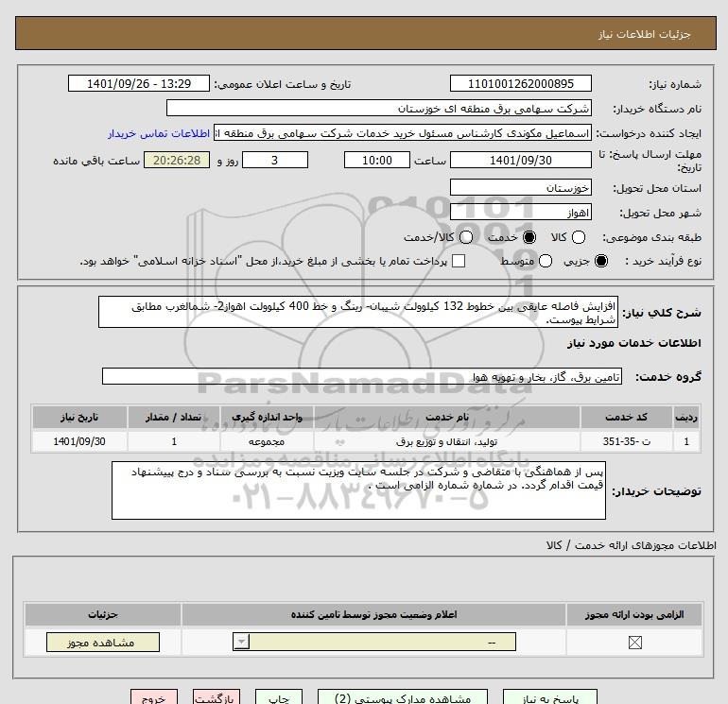Viewport: 728px width, 704px height.
Task: Click the need number field 1101001262000895
Action: click(520, 83)
